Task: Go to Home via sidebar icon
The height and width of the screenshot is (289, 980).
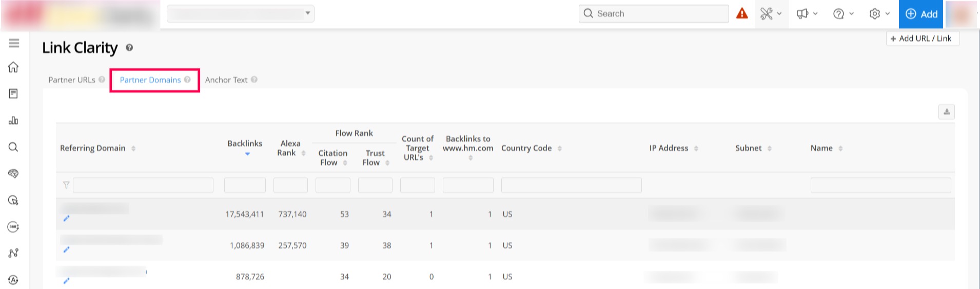Action: (x=14, y=68)
